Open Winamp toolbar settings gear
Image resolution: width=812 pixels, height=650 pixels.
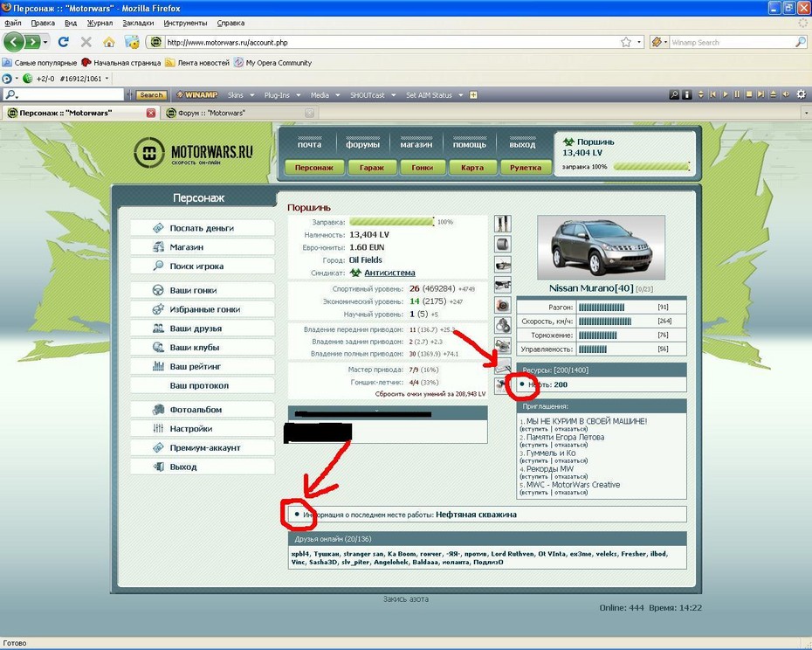point(801,94)
